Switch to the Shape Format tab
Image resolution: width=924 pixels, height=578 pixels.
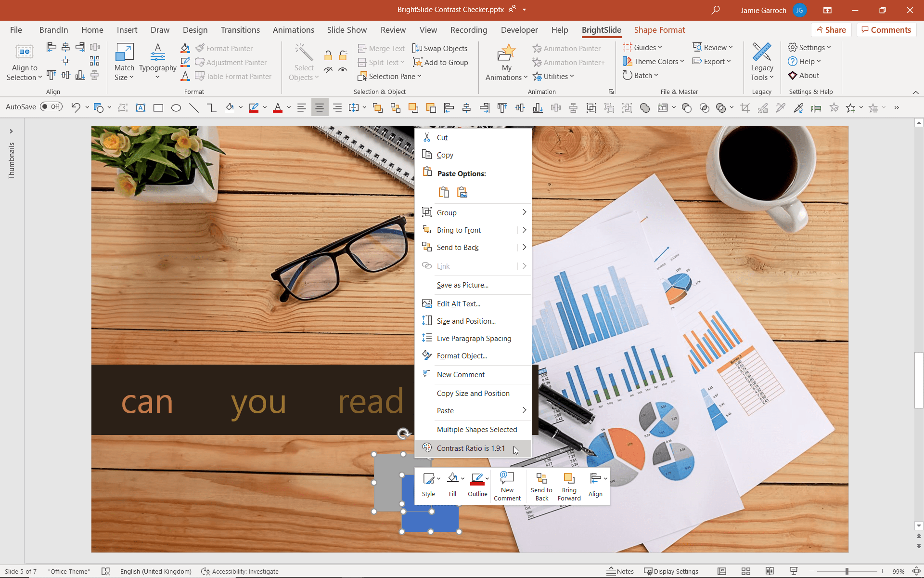coord(659,30)
